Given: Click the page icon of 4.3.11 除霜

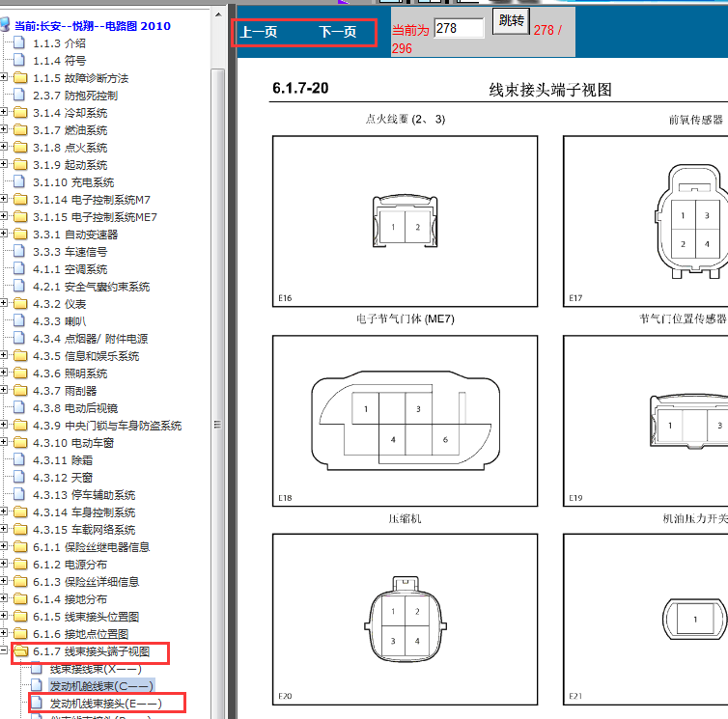Looking at the screenshot, I should [19, 460].
